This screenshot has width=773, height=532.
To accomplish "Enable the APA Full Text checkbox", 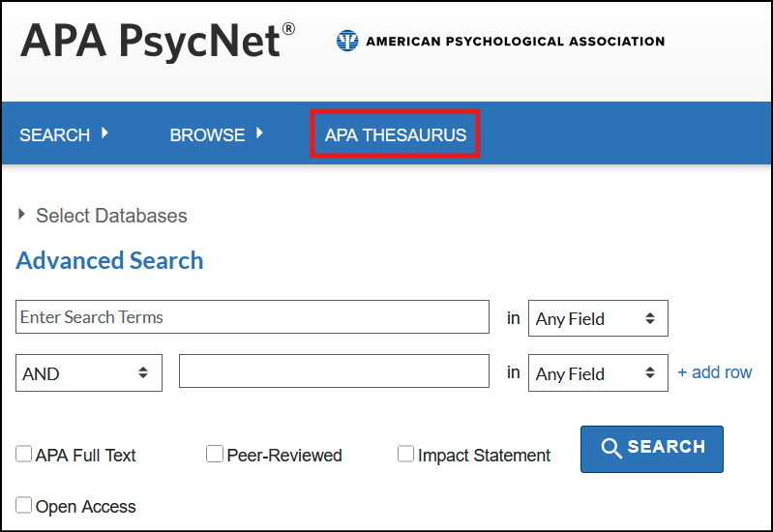I will [x=24, y=455].
